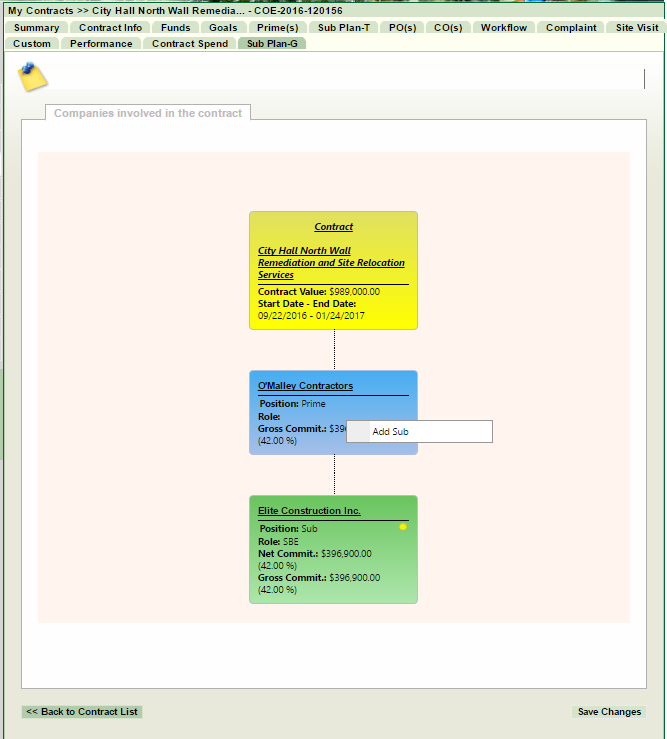Open the O'Malley Contractors link
The image size is (667, 739).
coord(305,386)
